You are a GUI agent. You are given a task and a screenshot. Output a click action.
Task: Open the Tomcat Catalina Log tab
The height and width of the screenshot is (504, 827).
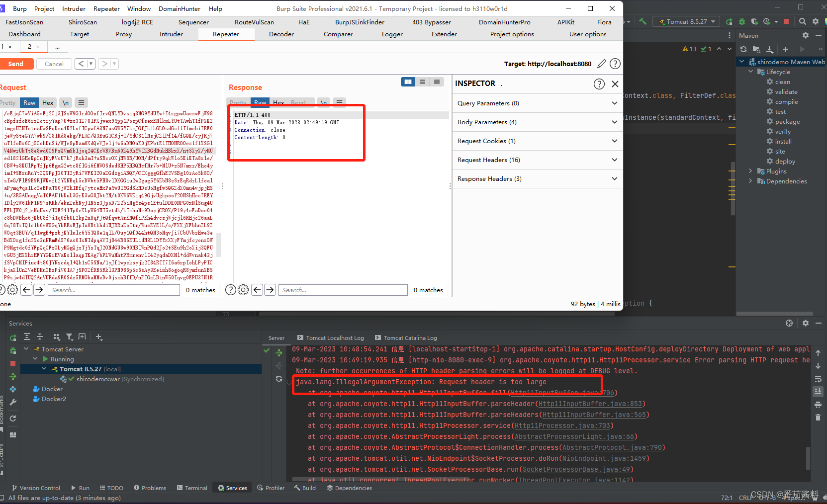[x=406, y=338]
